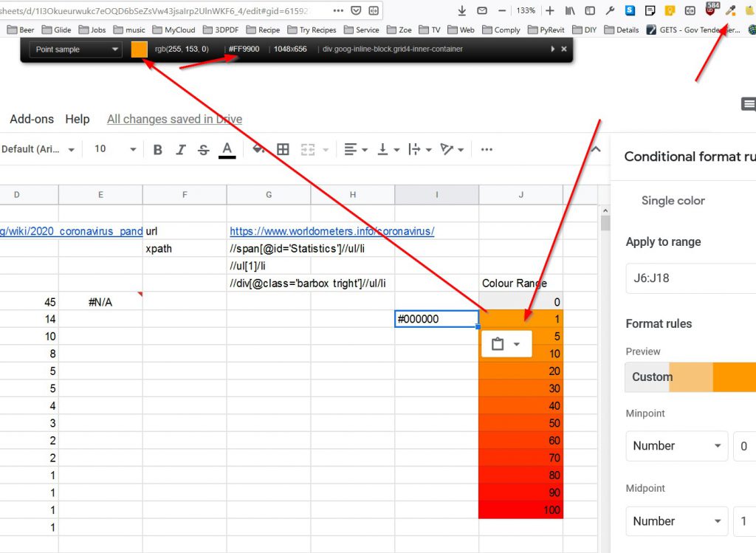Open the cell borders tool
Screen dimensions: 756x553
coord(283,149)
